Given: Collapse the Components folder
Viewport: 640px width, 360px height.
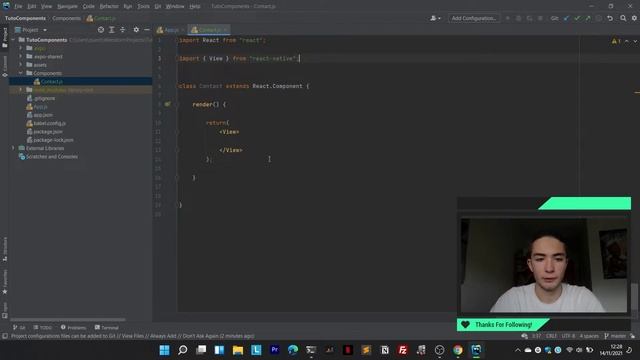Looking at the screenshot, I should click(21, 73).
